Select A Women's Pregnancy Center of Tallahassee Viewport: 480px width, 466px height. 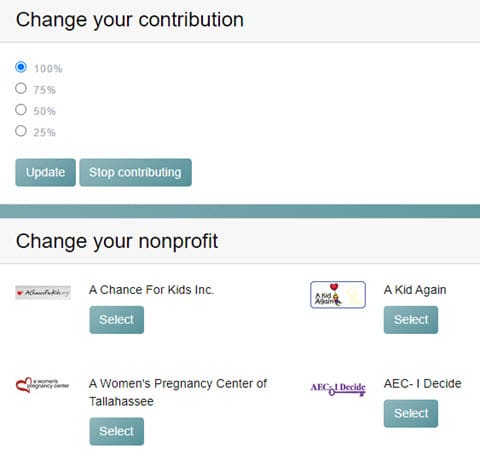pos(117,431)
